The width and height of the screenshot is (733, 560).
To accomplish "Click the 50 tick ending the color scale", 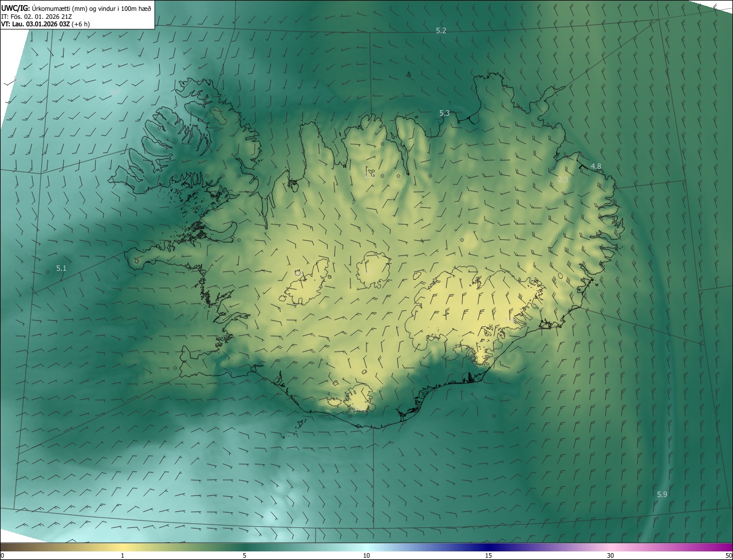I will point(728,555).
